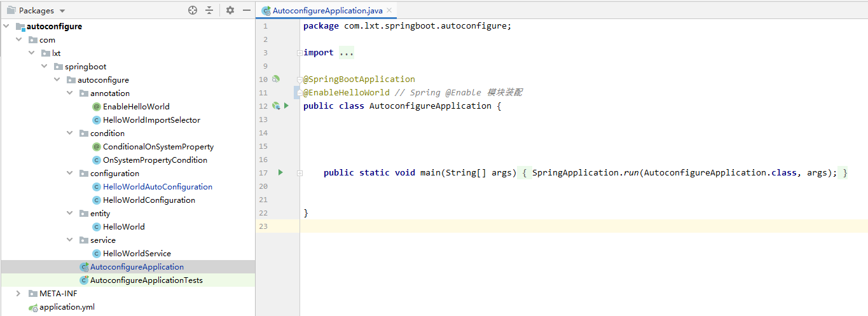Toggle fold marker at @SpringBootApplication line

coord(300,79)
